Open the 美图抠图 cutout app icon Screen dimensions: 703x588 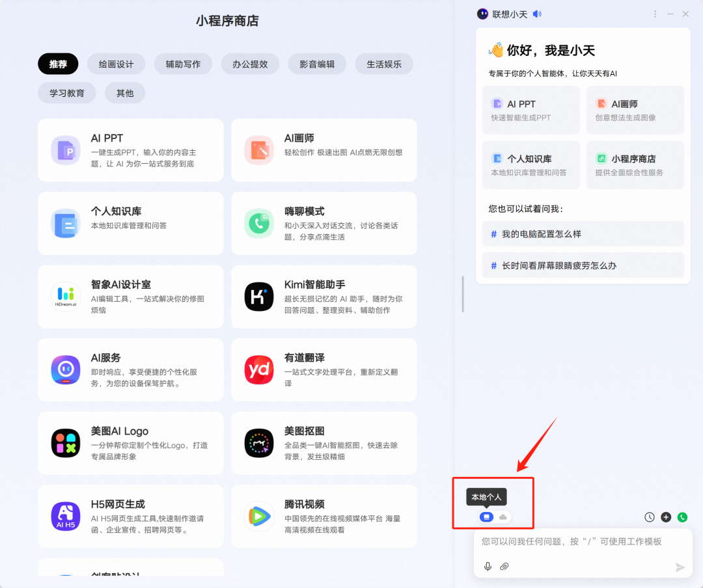click(x=259, y=443)
